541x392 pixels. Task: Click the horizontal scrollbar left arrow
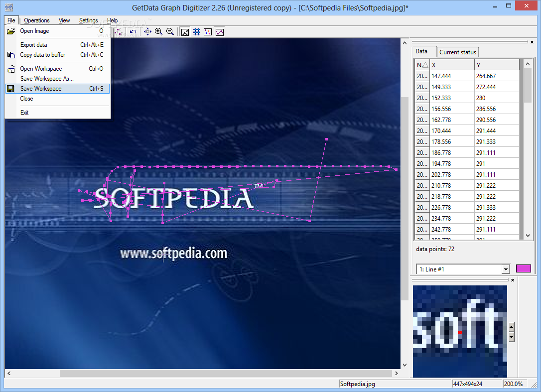pos(9,374)
